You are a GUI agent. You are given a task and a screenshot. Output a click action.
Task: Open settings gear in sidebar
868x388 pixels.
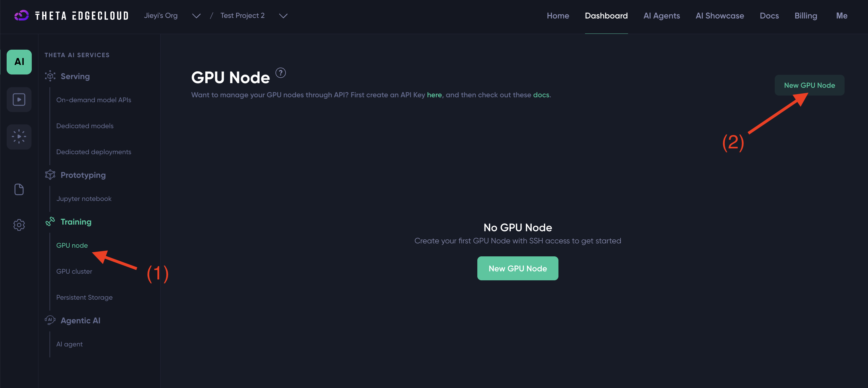[19, 225]
